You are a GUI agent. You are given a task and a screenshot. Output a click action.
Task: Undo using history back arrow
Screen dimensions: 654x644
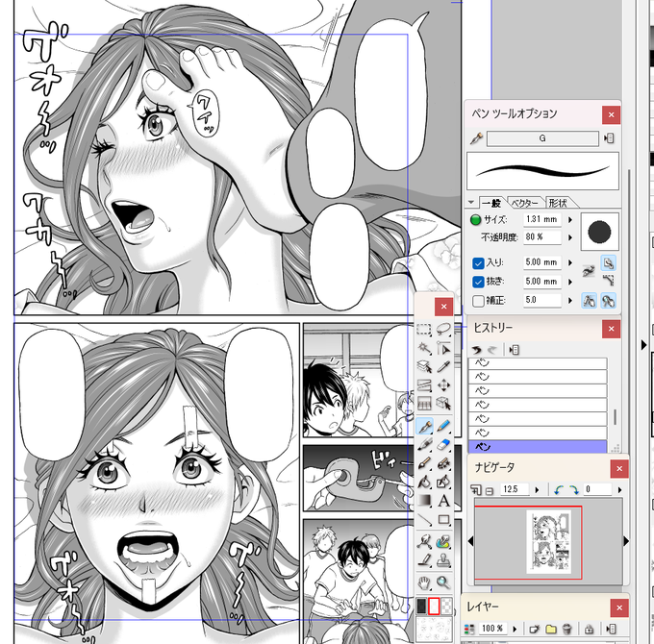[x=477, y=350]
